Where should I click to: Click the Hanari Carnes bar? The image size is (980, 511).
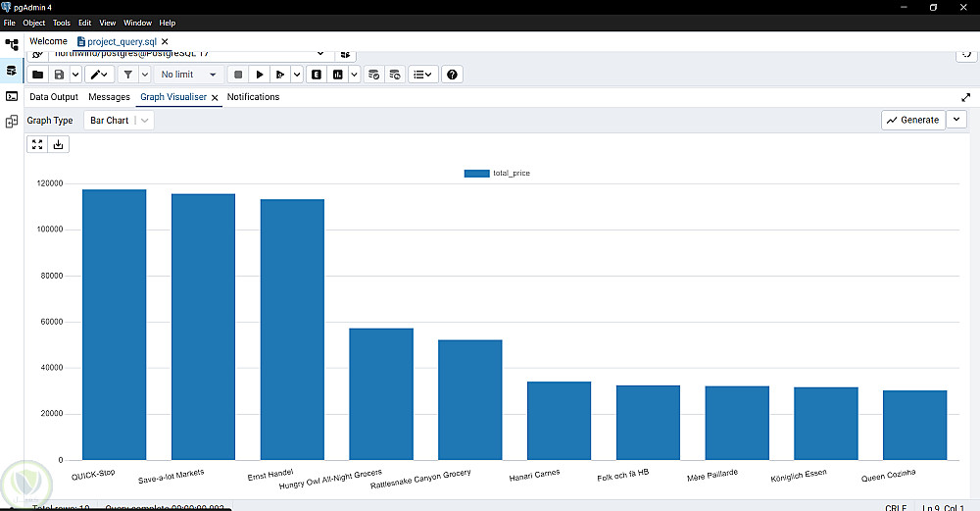pyautogui.click(x=559, y=421)
